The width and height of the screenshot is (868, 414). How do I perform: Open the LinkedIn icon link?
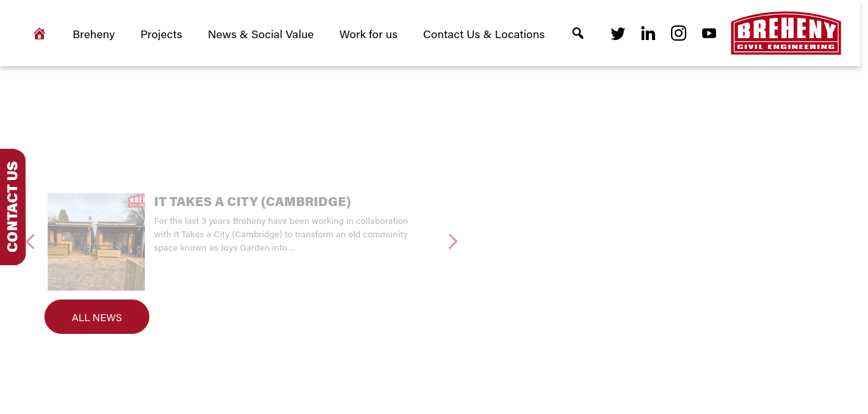point(648,34)
